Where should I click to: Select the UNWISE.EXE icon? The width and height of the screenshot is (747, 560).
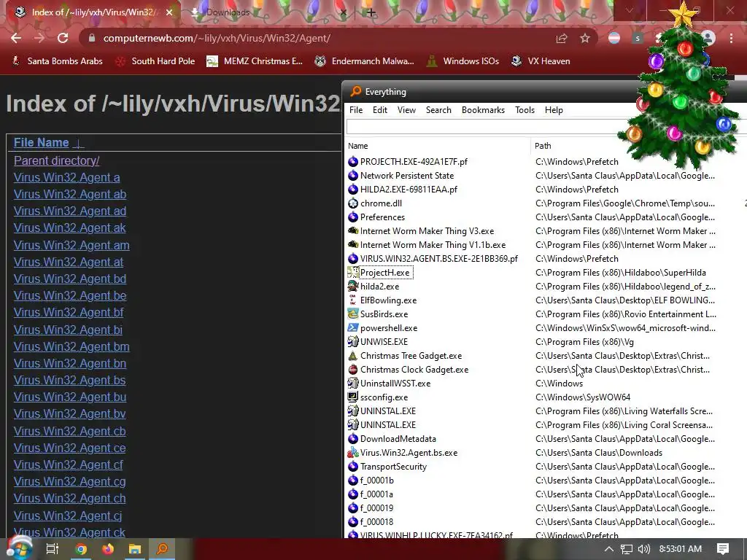point(353,341)
